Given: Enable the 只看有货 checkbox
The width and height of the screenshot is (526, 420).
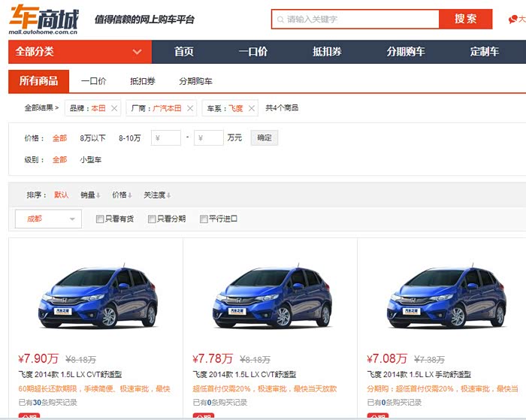Looking at the screenshot, I should tap(100, 219).
